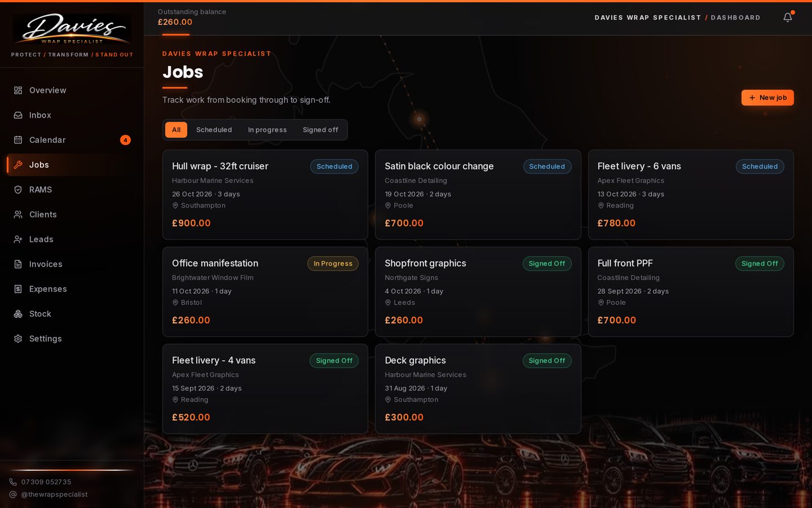Click the Leads add-person icon

[x=18, y=239]
